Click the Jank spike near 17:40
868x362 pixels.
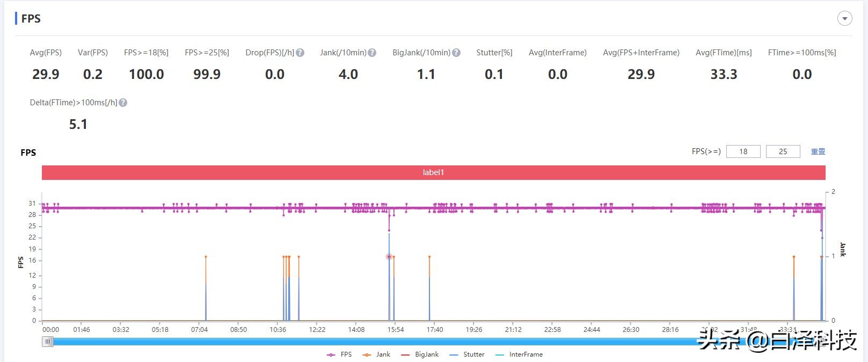429,257
